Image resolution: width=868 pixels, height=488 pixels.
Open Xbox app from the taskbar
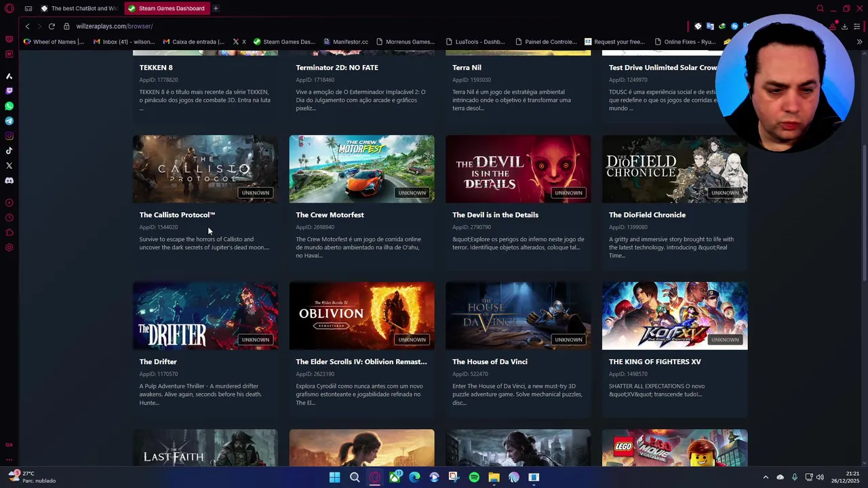click(x=395, y=477)
